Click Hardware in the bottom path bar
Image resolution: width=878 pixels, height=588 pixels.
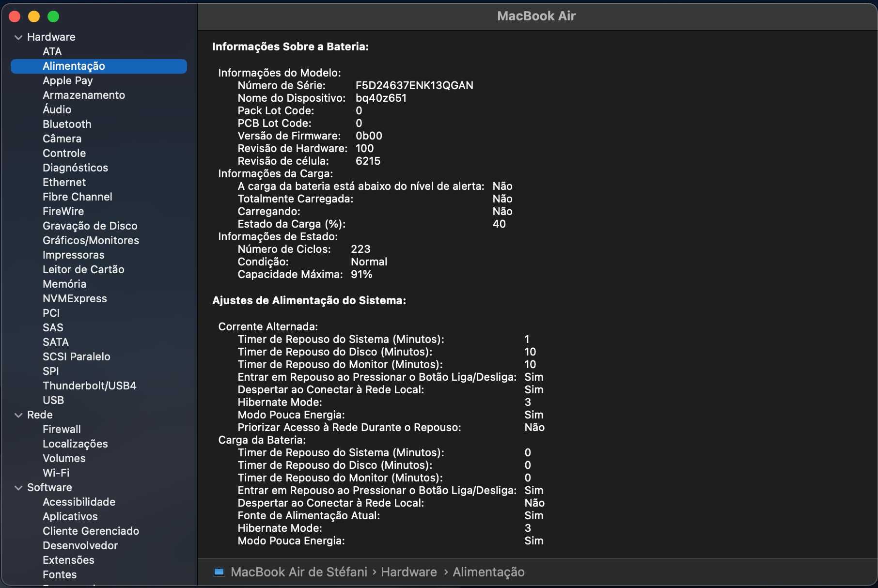pos(409,572)
